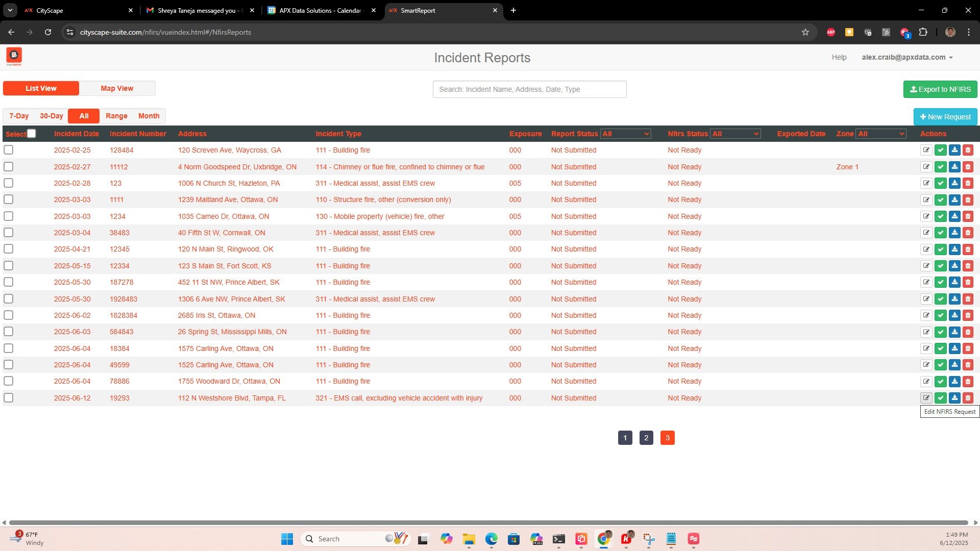
Task: Click the green validate icon for incident 11112
Action: pos(941,167)
